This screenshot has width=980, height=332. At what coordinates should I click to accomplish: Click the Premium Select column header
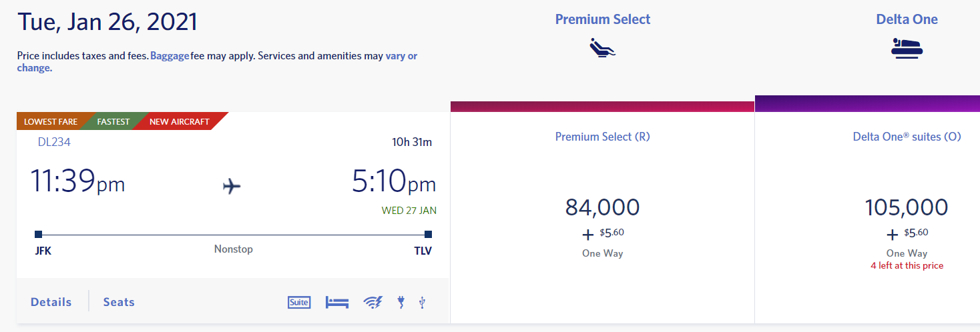(x=602, y=19)
